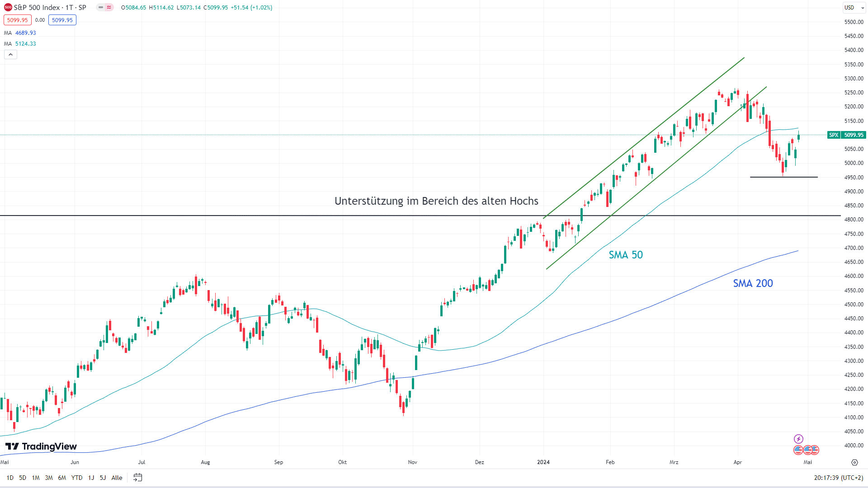
Task: Click the 5500.00 price axis label
Action: pos(854,22)
